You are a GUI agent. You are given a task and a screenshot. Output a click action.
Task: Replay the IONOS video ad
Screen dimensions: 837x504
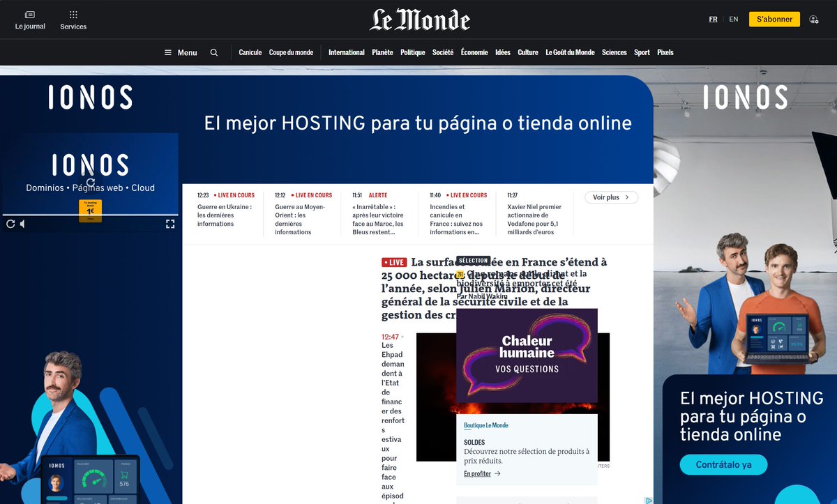point(10,224)
